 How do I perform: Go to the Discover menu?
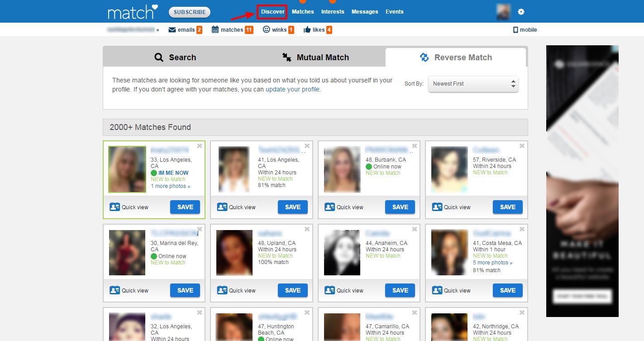coord(272,12)
